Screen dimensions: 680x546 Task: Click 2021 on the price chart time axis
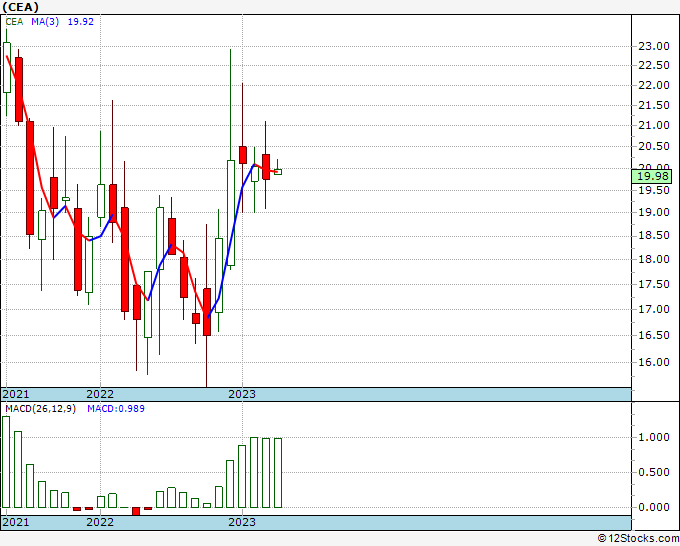pyautogui.click(x=16, y=394)
